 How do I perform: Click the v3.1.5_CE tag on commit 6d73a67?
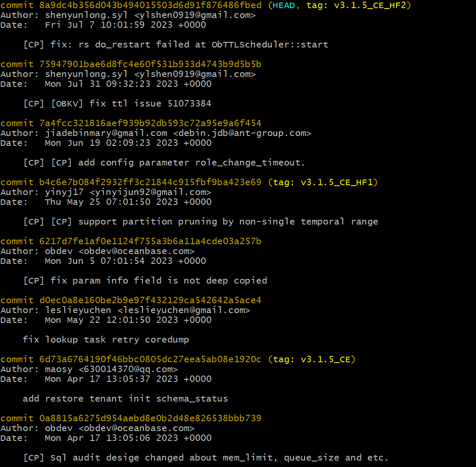[325, 359]
